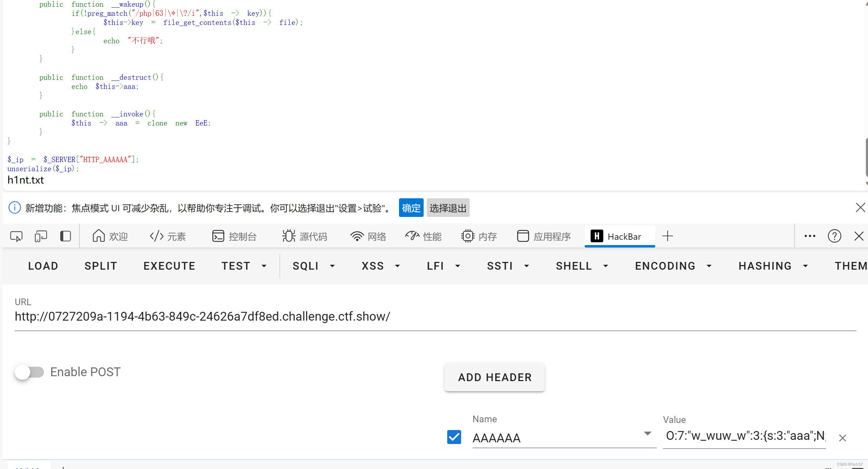Open DevTools options via the three-dot icon

pos(810,236)
